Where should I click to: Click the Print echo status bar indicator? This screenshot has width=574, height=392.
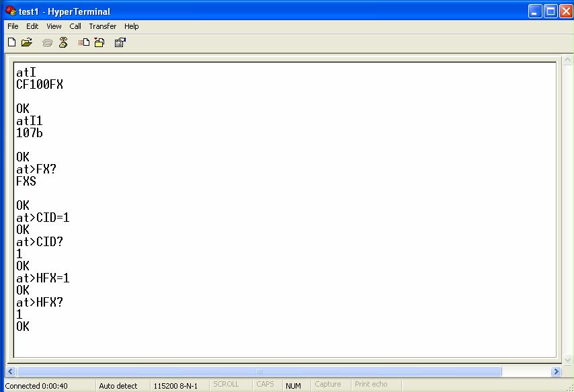(x=371, y=385)
